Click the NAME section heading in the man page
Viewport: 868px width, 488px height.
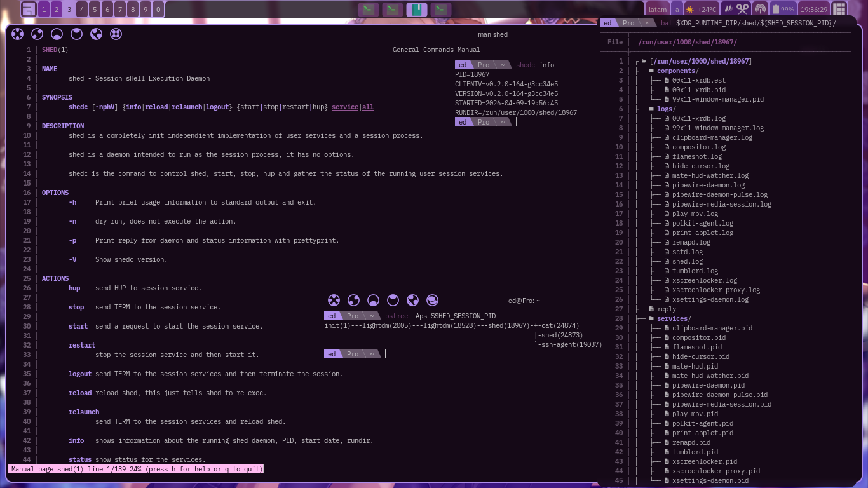point(50,69)
